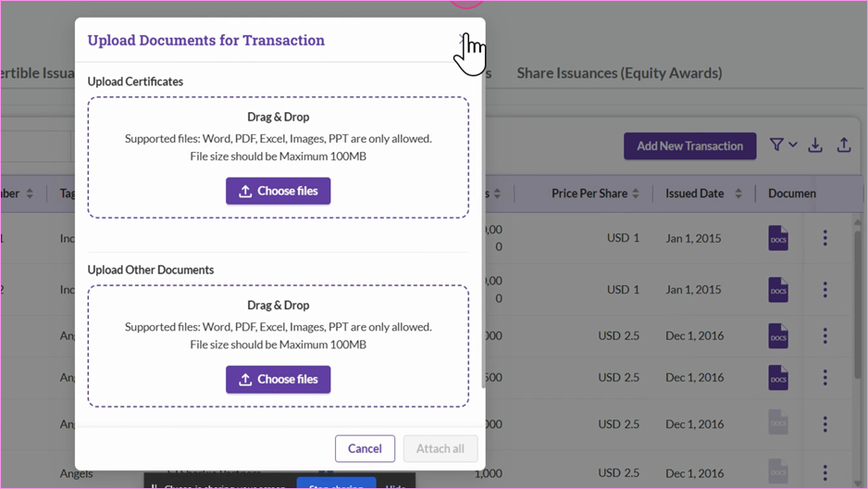Click the upload icon beside the download icon

tap(844, 145)
